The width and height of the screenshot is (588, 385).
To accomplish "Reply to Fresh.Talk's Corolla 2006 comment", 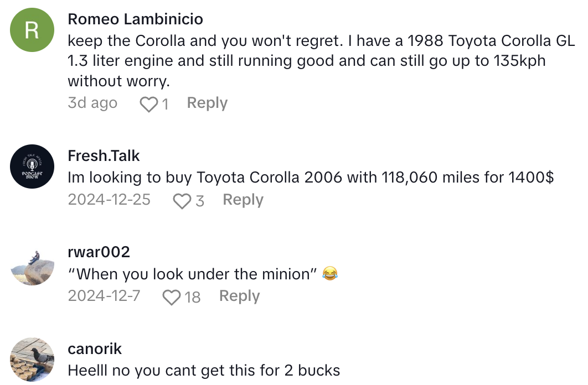I will point(243,200).
